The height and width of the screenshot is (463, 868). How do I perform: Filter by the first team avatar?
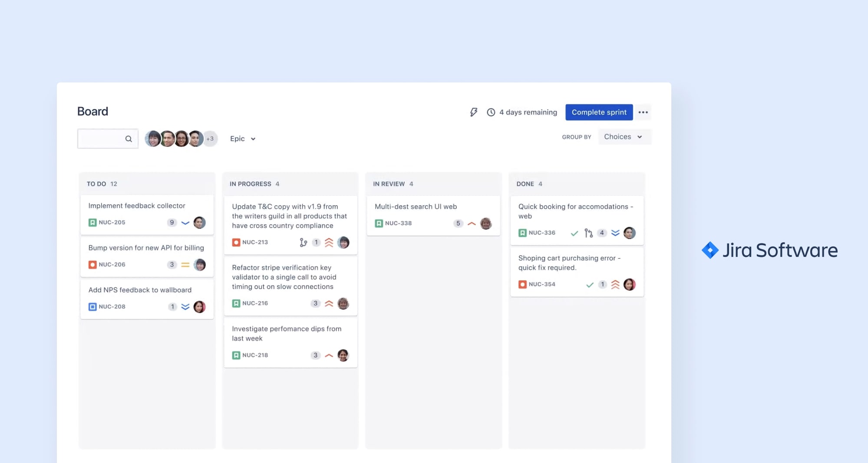tap(153, 139)
